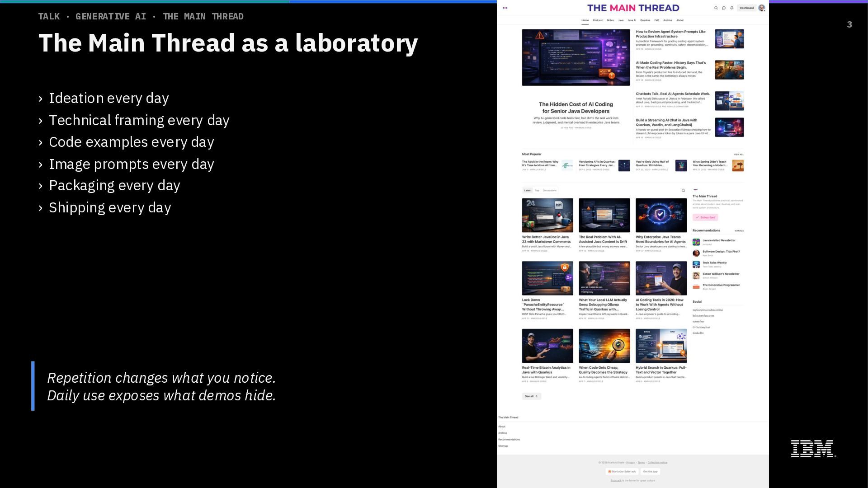Click search icon beside Latest posts tabs
Viewport: 868px width, 488px height.
click(x=683, y=191)
